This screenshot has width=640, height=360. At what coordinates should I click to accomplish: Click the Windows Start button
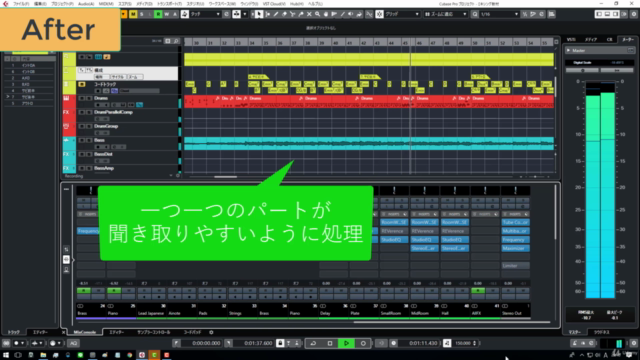coord(6,355)
